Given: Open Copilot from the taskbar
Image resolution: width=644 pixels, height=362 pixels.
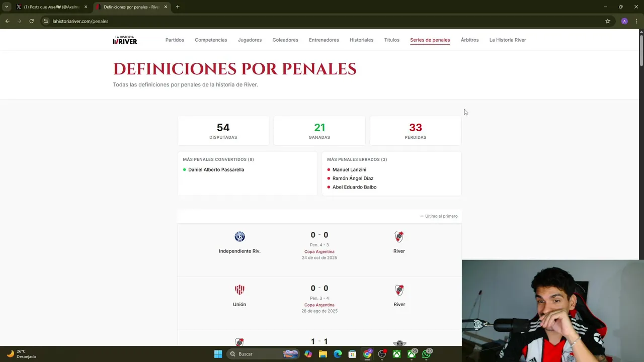Looking at the screenshot, I should click(308, 354).
